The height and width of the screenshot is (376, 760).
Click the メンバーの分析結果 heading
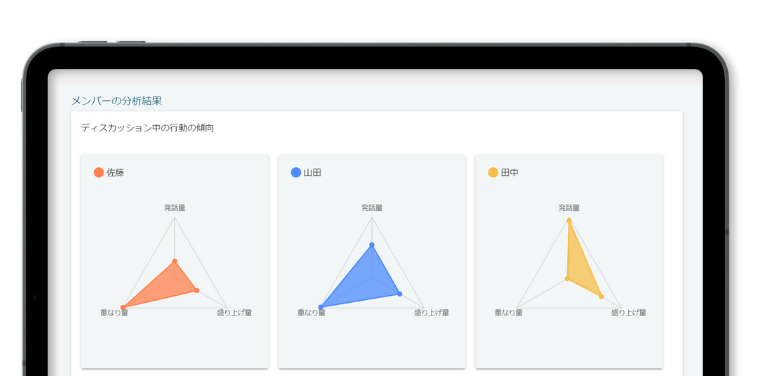[117, 101]
